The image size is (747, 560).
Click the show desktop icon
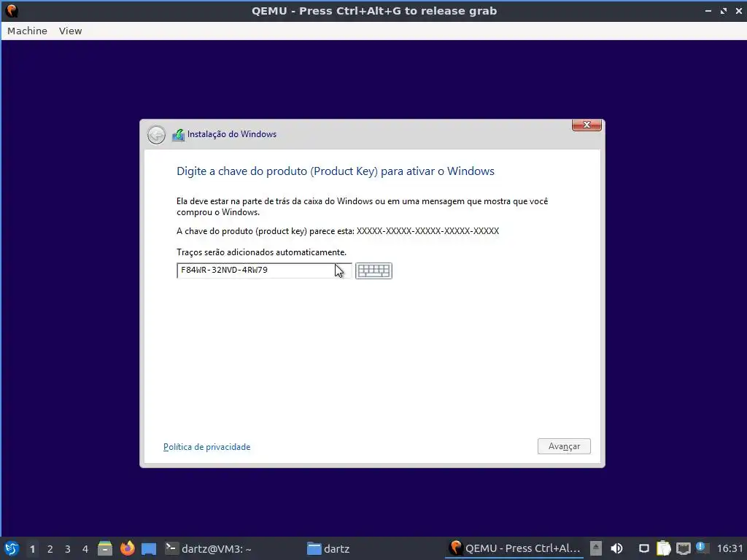coord(149,548)
